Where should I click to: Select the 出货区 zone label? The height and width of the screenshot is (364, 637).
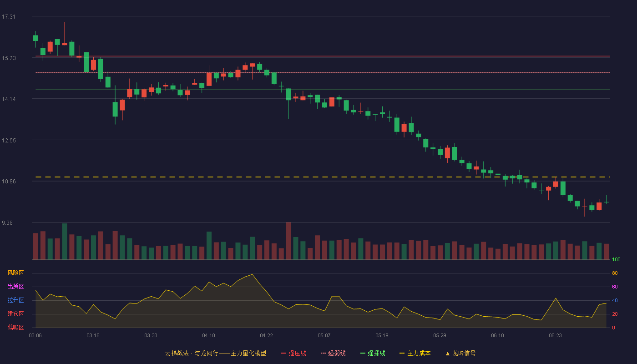point(15,287)
